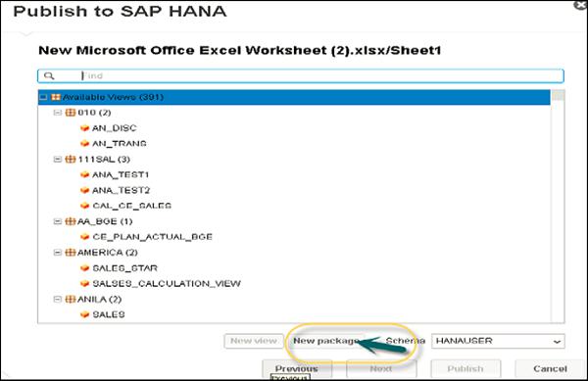Collapse the 111SAL package node
Viewport: 588px width, 381px height.
(58, 160)
